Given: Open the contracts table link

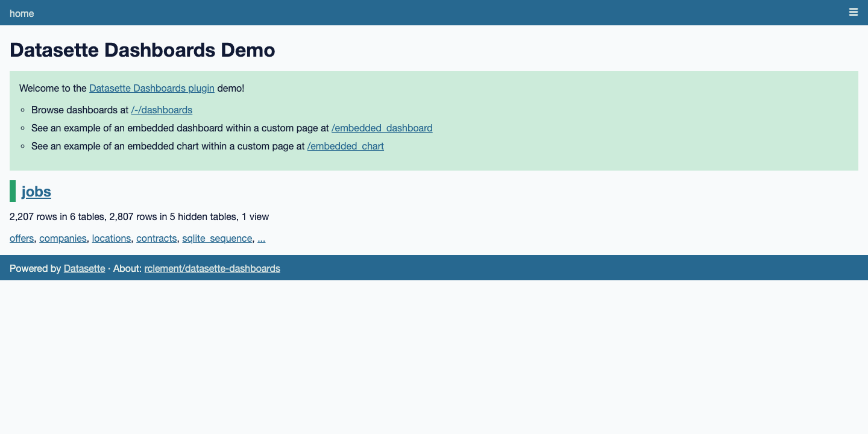Looking at the screenshot, I should pyautogui.click(x=157, y=238).
